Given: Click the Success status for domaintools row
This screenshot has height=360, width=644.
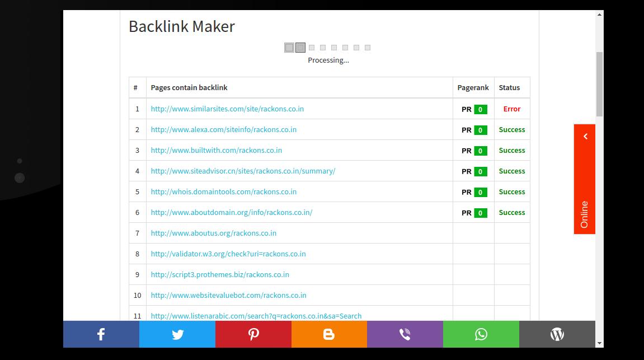Looking at the screenshot, I should point(512,191).
